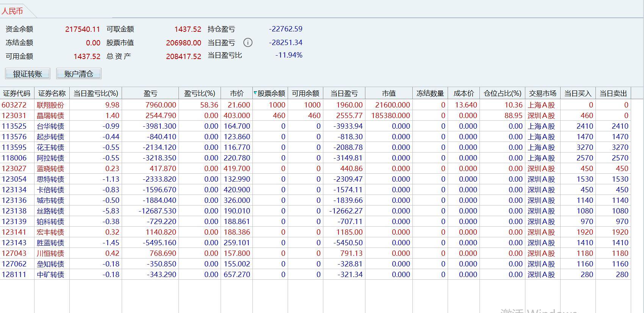Select the 宏丰转债 row name
Screen dimensions: 644x313
point(50,232)
